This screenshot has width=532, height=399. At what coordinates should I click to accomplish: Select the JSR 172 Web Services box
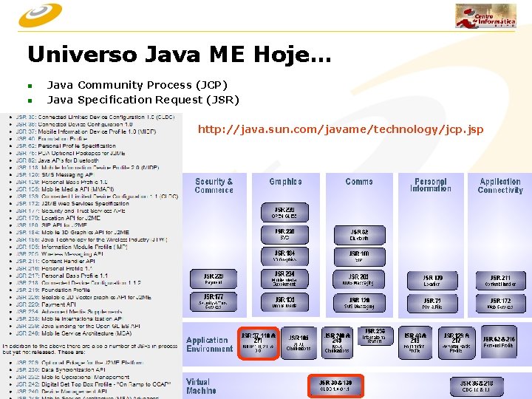(x=501, y=304)
